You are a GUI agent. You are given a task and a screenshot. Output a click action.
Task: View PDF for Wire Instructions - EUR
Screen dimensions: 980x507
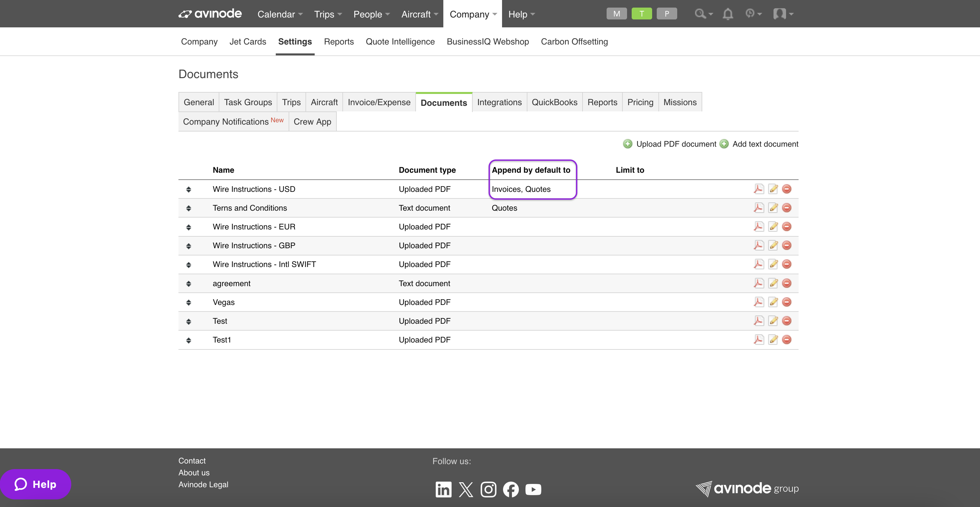coord(759,226)
